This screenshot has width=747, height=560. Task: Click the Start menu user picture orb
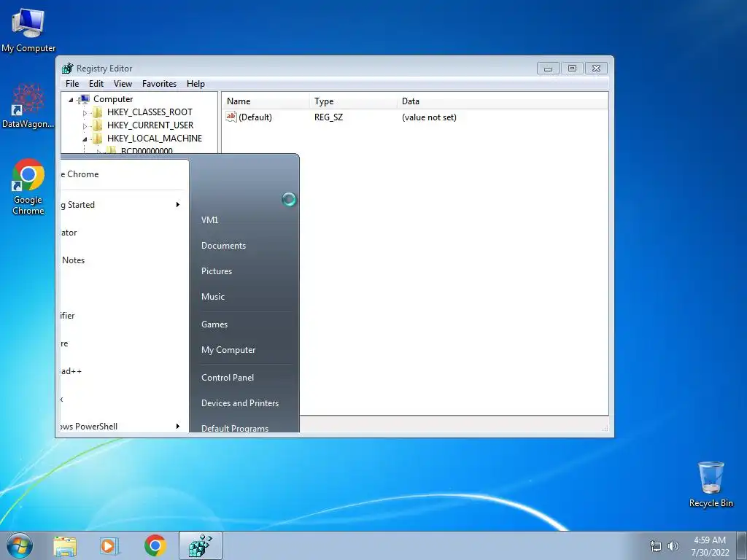point(289,199)
